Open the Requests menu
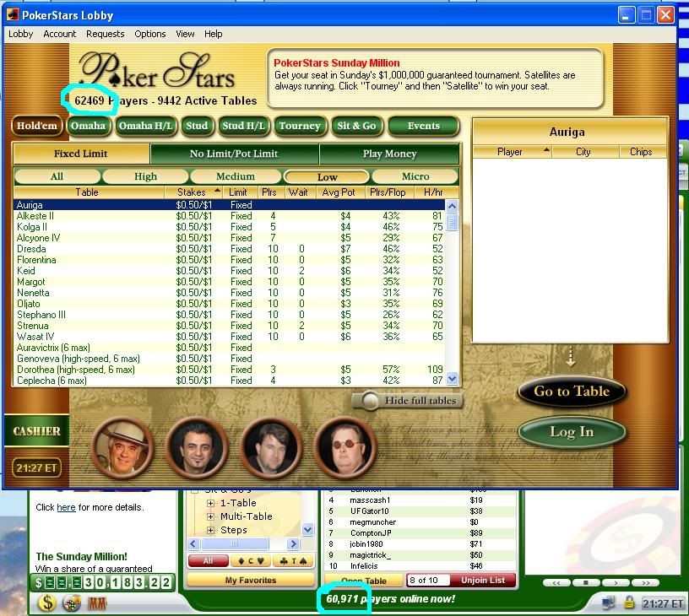The image size is (689, 616). 105,34
